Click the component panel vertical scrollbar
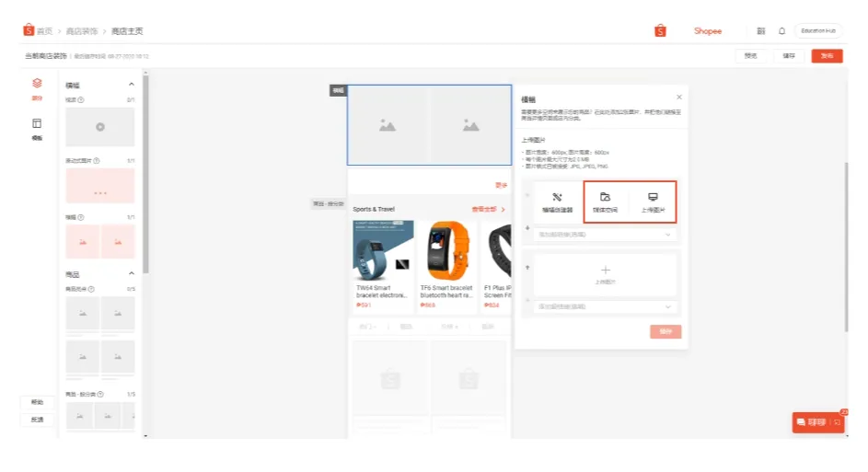The height and width of the screenshot is (472, 868). 145,174
